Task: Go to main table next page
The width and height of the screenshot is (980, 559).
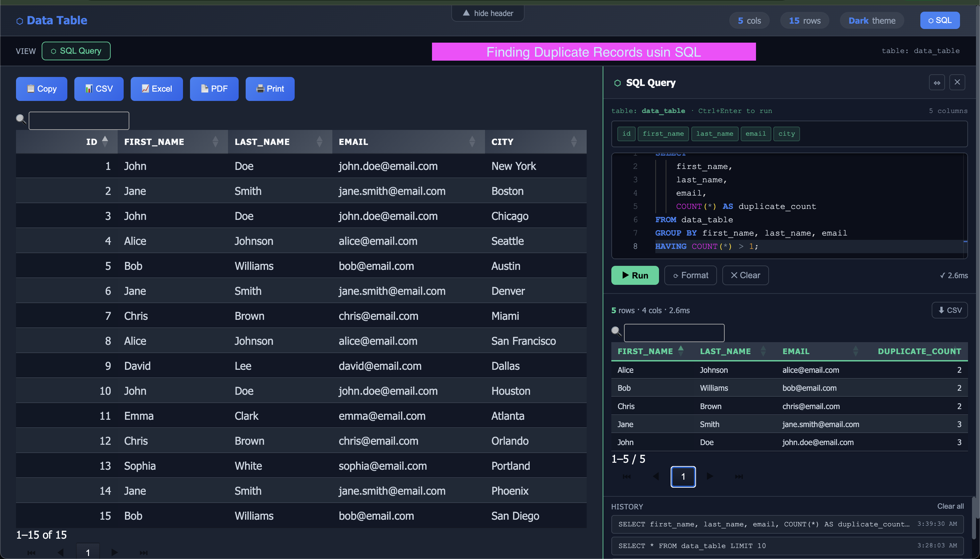Action: pos(114,553)
